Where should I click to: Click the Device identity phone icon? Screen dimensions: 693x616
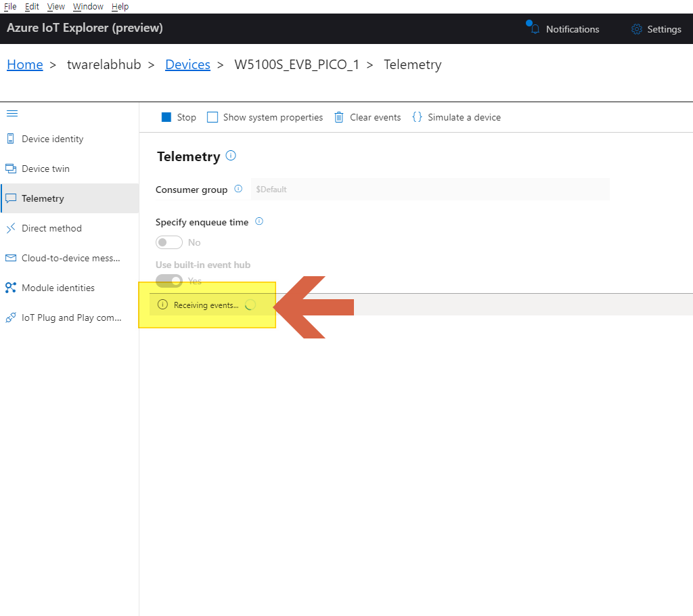(x=11, y=139)
